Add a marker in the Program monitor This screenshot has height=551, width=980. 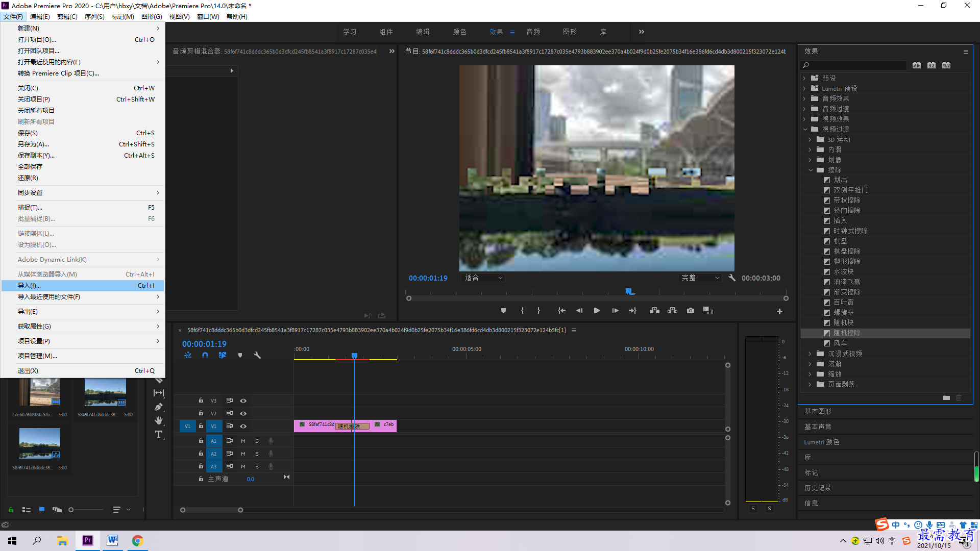[503, 311]
